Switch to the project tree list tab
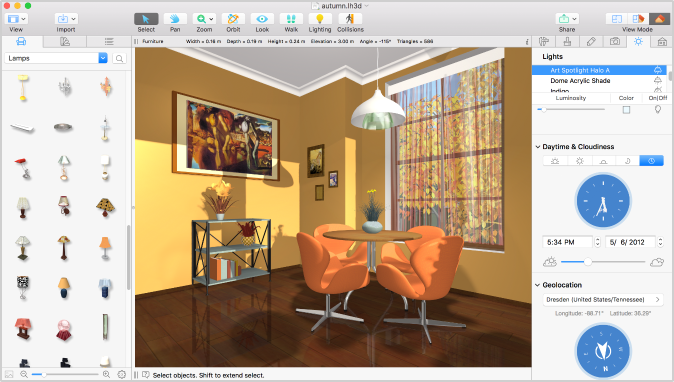674x382 pixels. point(109,41)
